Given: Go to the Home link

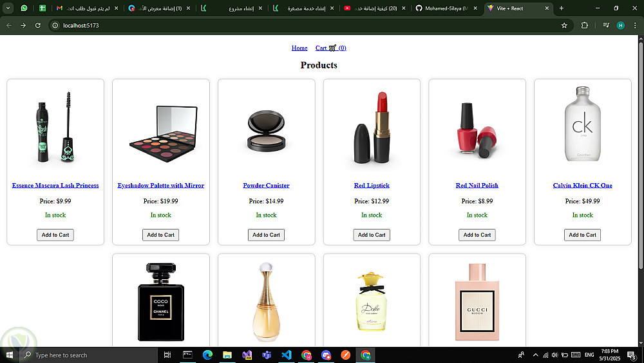Looking at the screenshot, I should (x=299, y=48).
